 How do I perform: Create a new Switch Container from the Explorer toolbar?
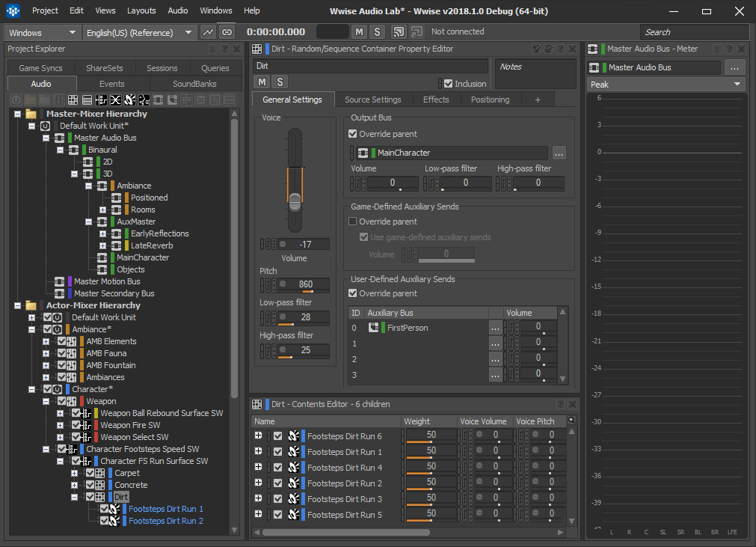point(101,100)
